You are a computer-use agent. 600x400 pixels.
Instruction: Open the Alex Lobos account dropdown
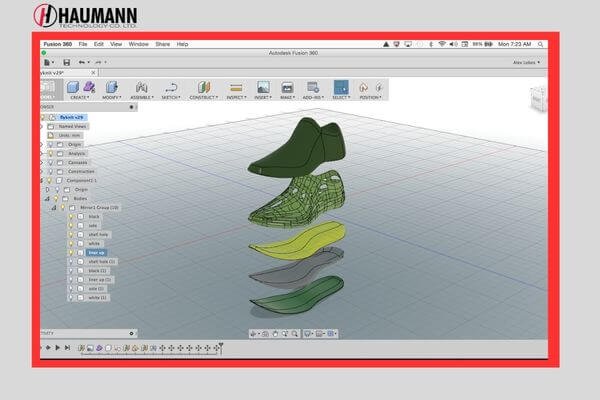tap(523, 62)
